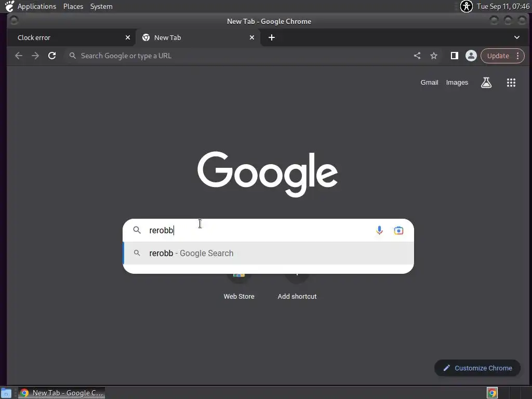Open the Google apps grid

point(511,83)
